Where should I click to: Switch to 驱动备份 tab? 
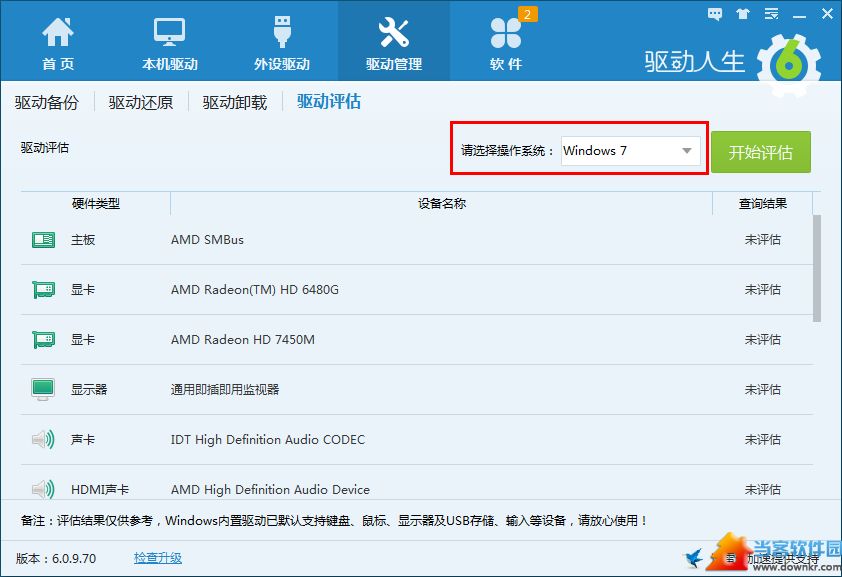[47, 102]
